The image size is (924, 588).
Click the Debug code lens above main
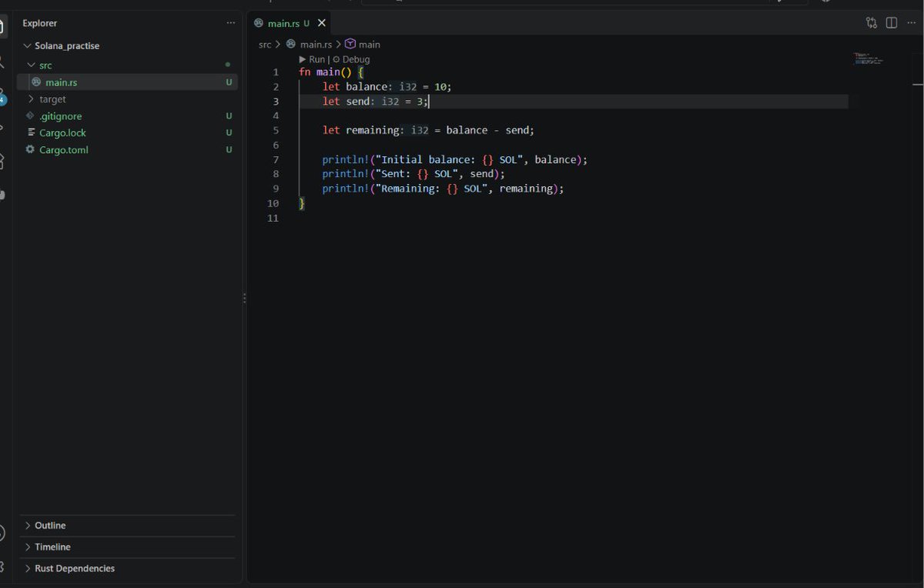click(x=351, y=59)
